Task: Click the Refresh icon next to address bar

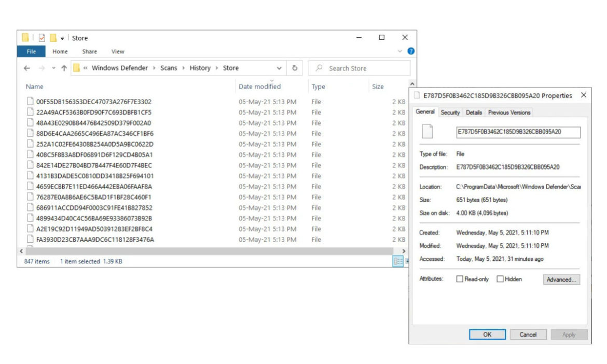Action: click(295, 68)
